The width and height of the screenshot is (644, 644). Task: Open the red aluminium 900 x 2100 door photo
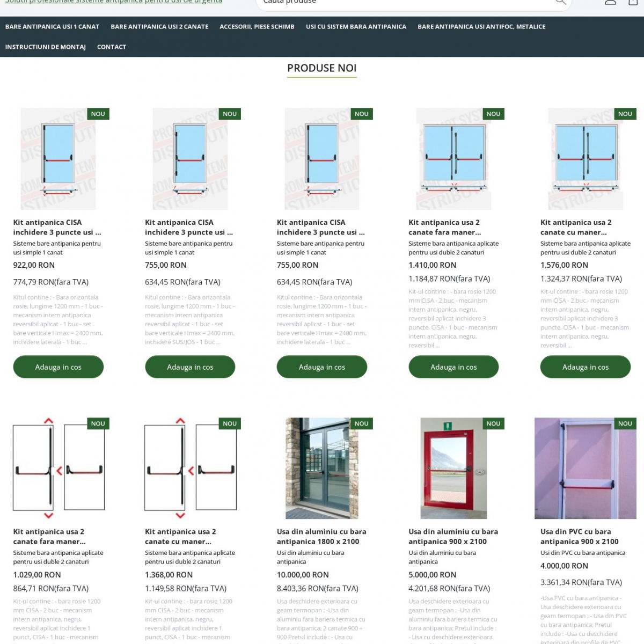pyautogui.click(x=453, y=468)
